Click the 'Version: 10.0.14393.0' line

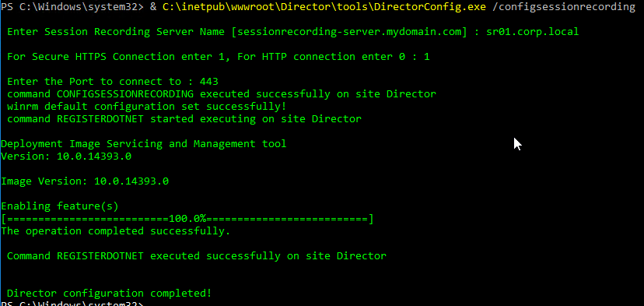66,157
